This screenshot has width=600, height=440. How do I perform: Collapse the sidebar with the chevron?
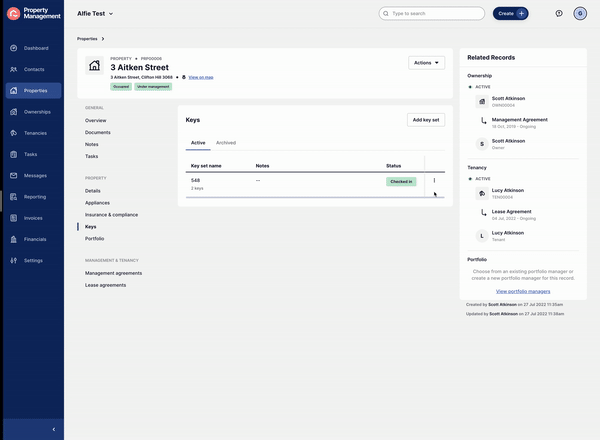[x=54, y=429]
